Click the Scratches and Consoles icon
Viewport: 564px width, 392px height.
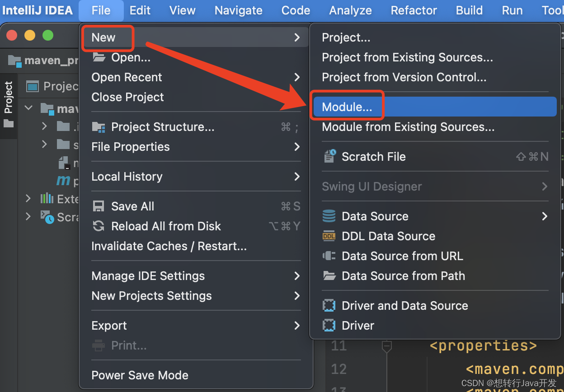pos(47,217)
